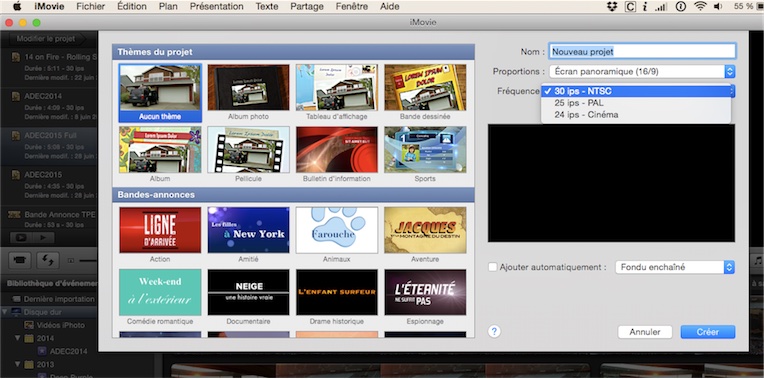The image size is (764, 379).
Task: Collapse the 2014 folder
Action: (x=18, y=338)
